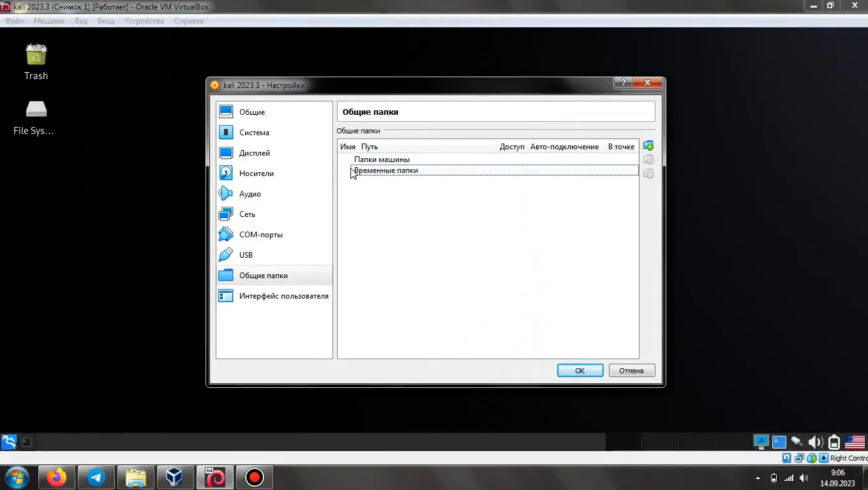Click the VirtualBox network adapters indicator
The height and width of the screenshot is (490, 868).
coord(799,458)
